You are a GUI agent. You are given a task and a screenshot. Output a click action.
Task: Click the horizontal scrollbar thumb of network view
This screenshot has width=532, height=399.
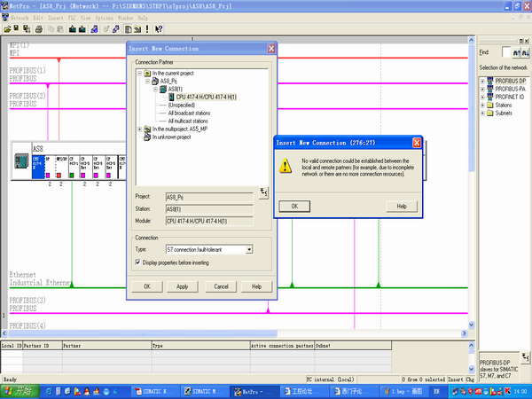[143, 333]
